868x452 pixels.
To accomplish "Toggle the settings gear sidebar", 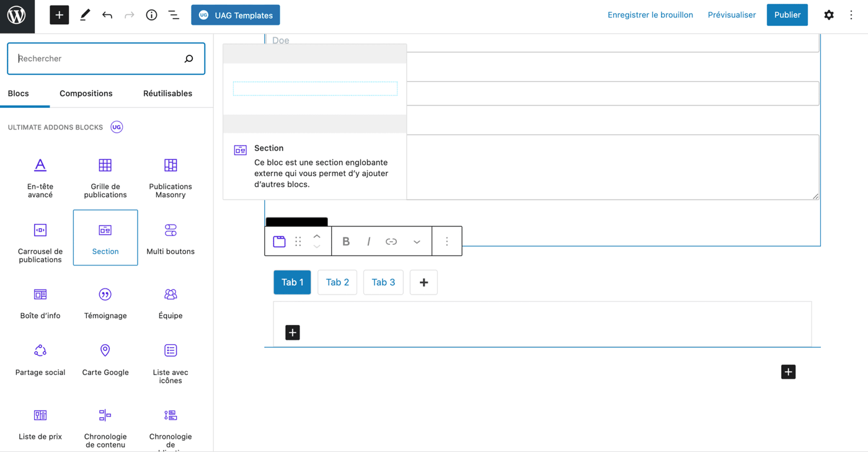I will point(829,15).
